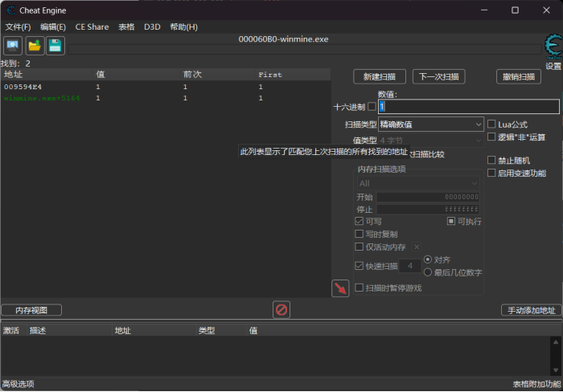Open the 值类型 dropdown

point(431,141)
